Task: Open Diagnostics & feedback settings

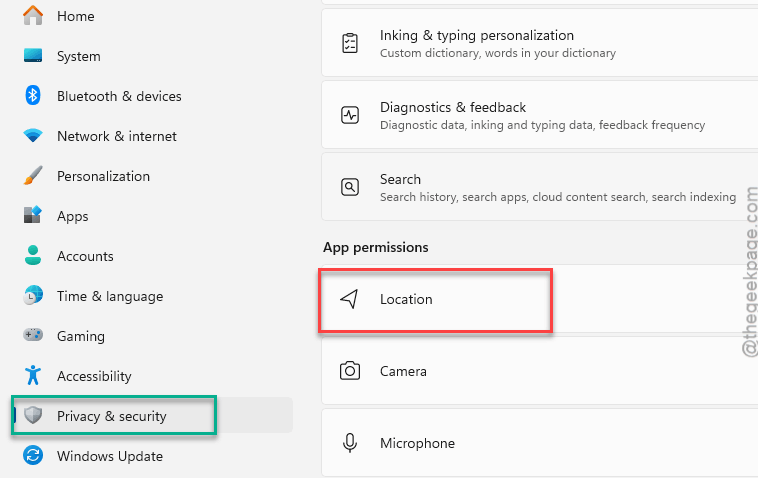Action: pyautogui.click(x=539, y=115)
